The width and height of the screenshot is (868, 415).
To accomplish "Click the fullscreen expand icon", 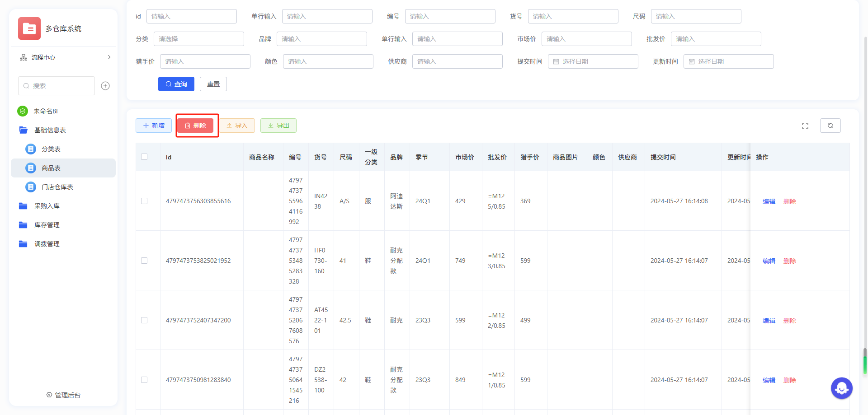I will (805, 126).
